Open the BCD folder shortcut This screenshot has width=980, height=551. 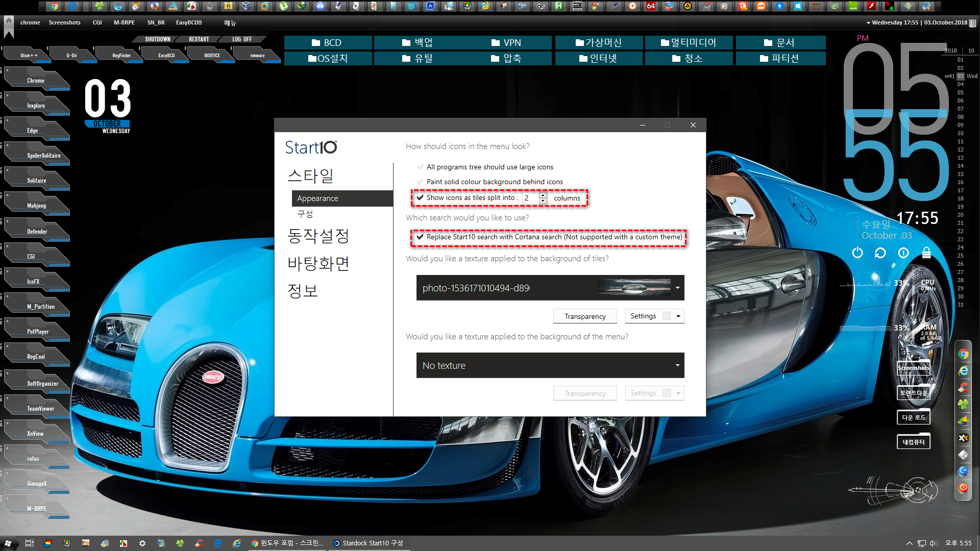328,43
